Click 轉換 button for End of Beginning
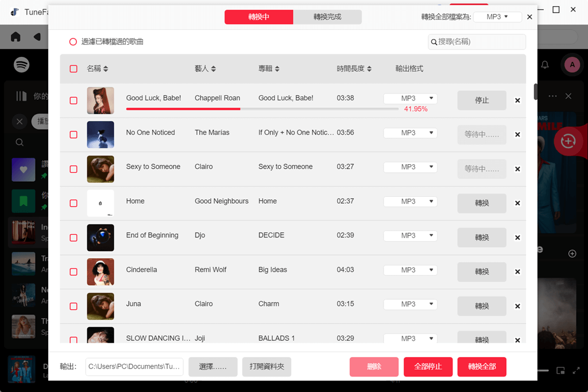The height and width of the screenshot is (392, 588). tap(482, 238)
